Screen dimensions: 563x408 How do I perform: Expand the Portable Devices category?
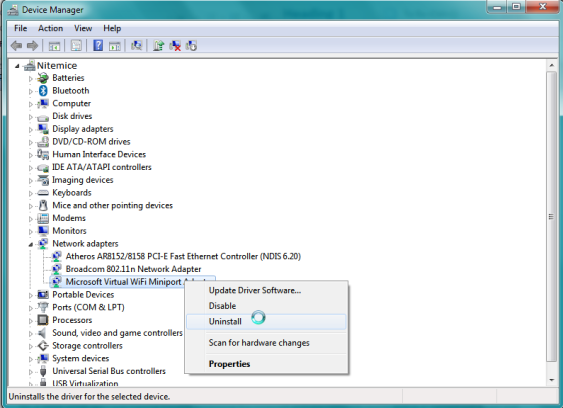coord(31,295)
